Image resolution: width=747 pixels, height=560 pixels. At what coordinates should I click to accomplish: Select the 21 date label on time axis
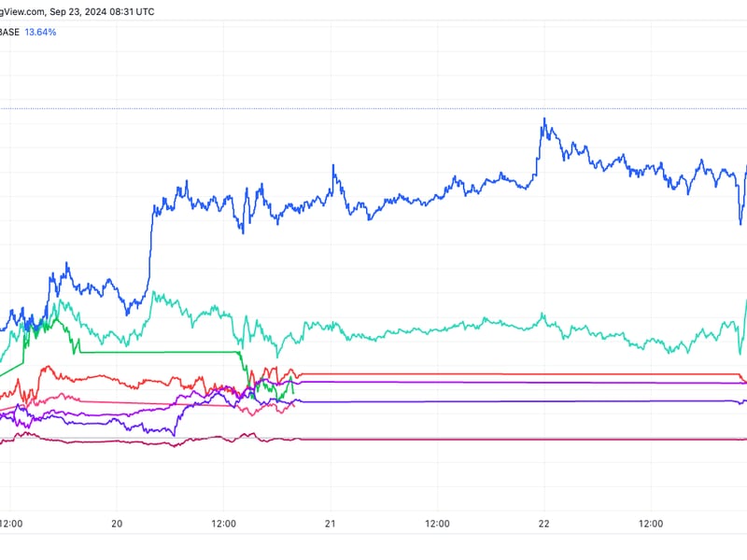coord(331,525)
